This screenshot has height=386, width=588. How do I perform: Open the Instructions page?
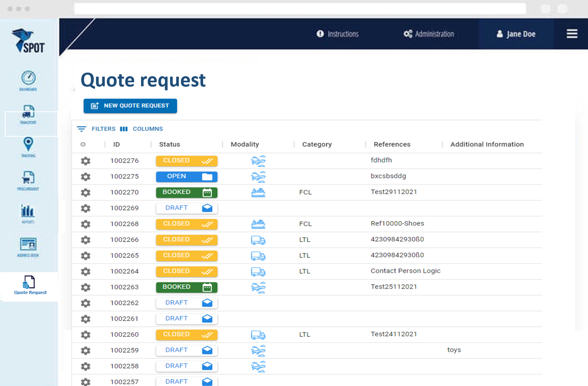338,34
